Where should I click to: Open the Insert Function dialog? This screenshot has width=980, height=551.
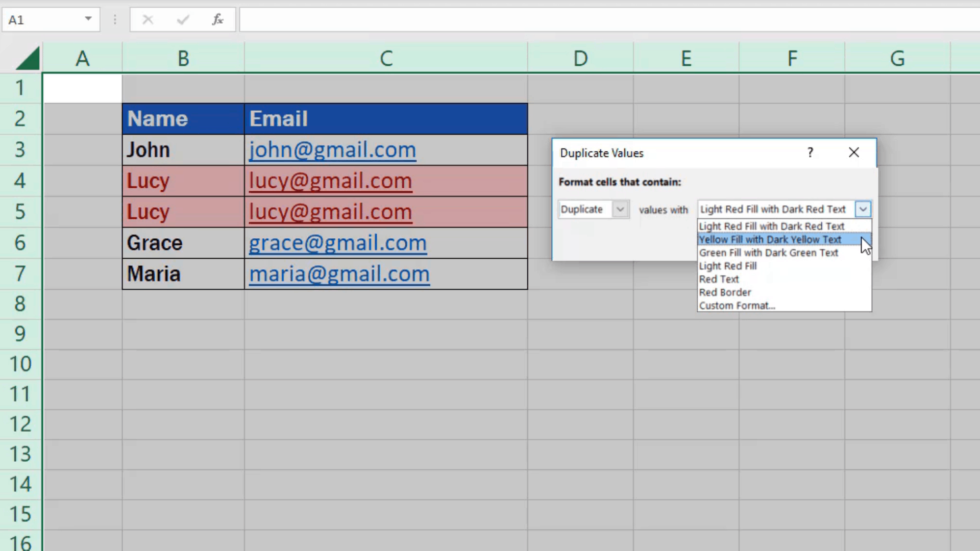(217, 19)
